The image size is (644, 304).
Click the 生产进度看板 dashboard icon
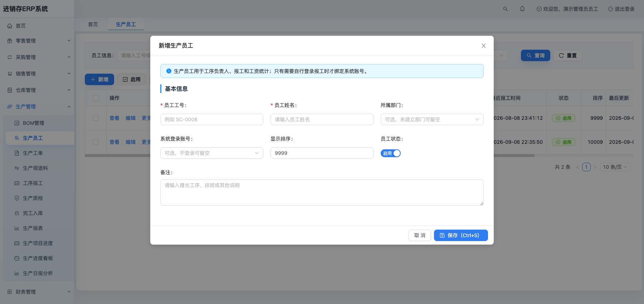pyautogui.click(x=17, y=258)
